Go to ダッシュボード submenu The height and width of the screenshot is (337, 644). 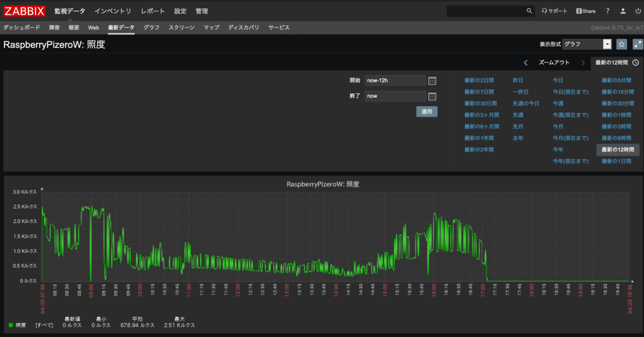[21, 27]
